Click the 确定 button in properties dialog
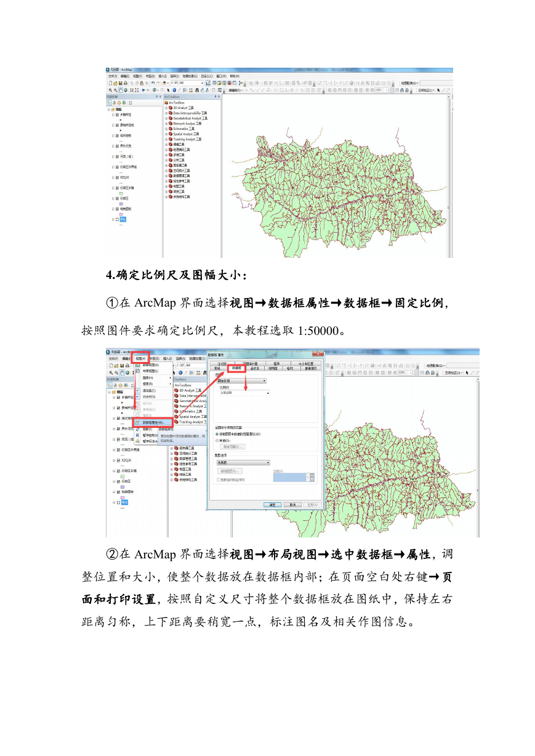The image size is (535, 756). [273, 505]
